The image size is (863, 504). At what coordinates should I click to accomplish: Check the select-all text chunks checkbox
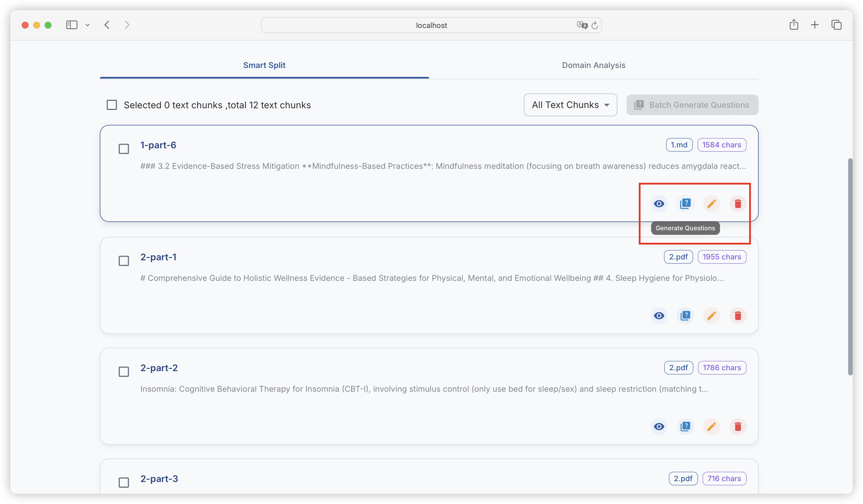coord(112,105)
